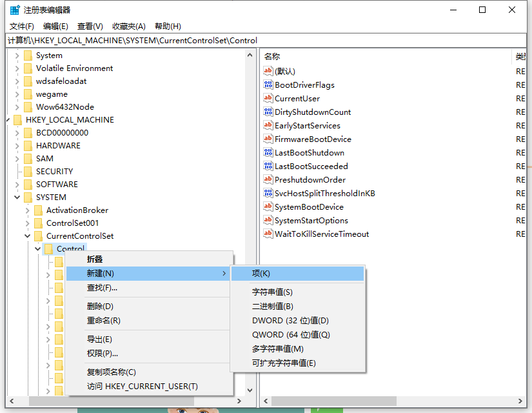The image size is (532, 413).
Task: Select the SystemStartOptions string icon
Action: pyautogui.click(x=268, y=221)
